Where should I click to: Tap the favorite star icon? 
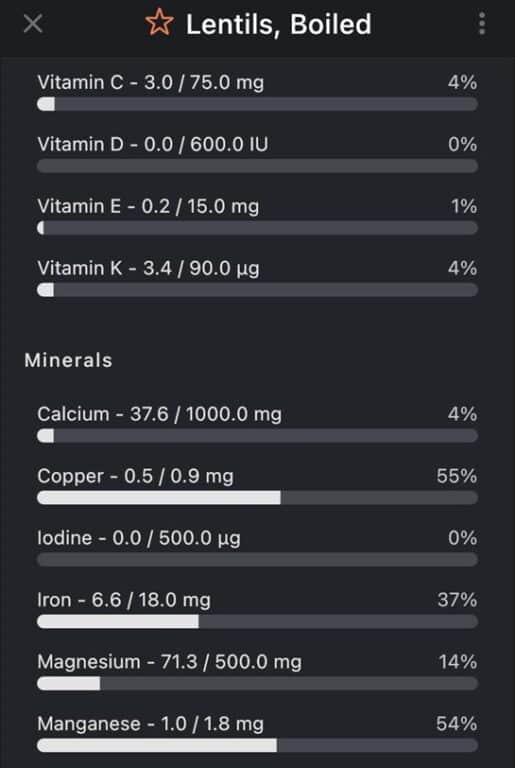159,23
